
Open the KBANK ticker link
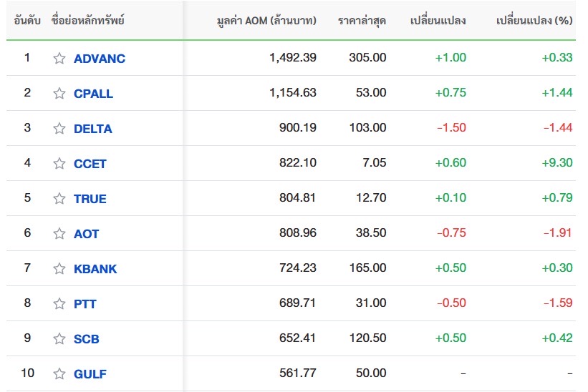tap(95, 269)
